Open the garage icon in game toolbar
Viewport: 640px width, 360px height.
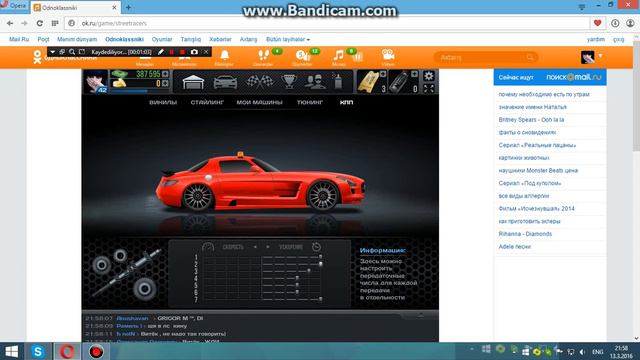pos(193,82)
